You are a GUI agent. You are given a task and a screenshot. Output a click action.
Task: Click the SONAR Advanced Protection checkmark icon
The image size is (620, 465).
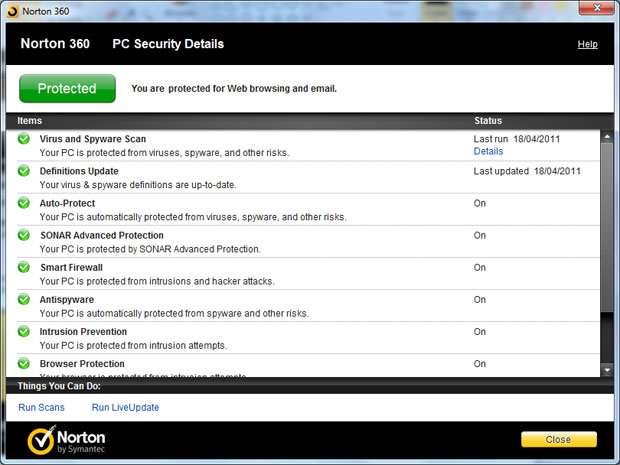[x=24, y=235]
